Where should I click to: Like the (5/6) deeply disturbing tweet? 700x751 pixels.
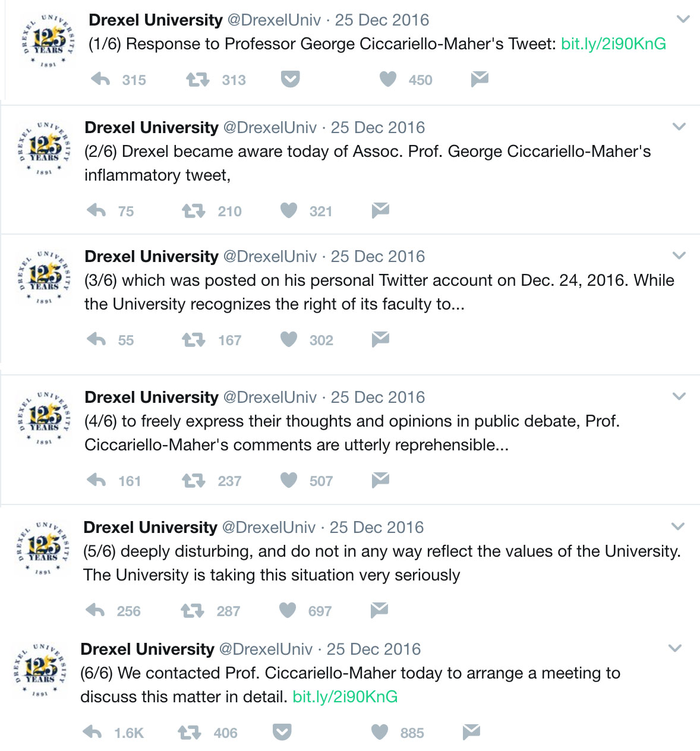(288, 610)
